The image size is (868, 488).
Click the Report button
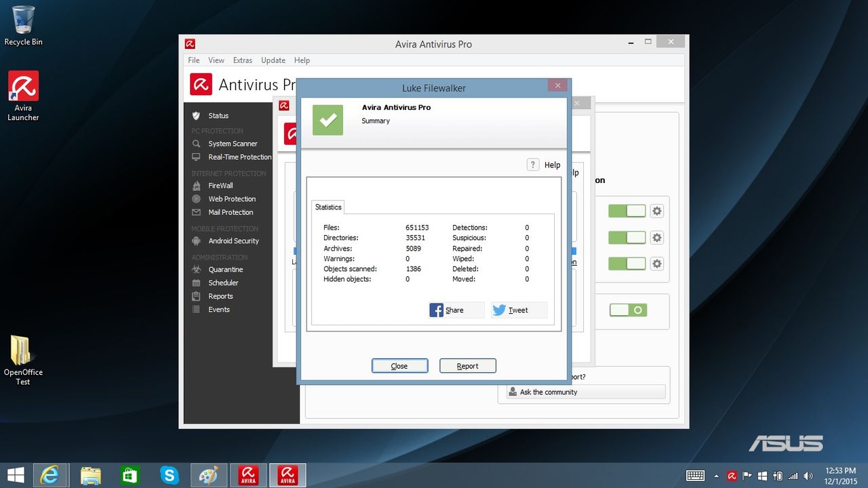467,366
